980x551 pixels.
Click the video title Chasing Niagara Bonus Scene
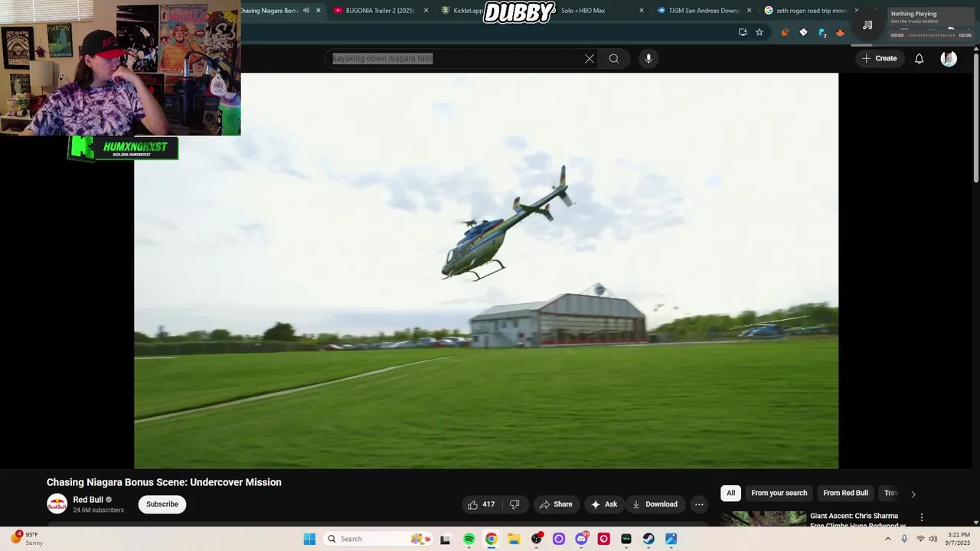tap(164, 482)
